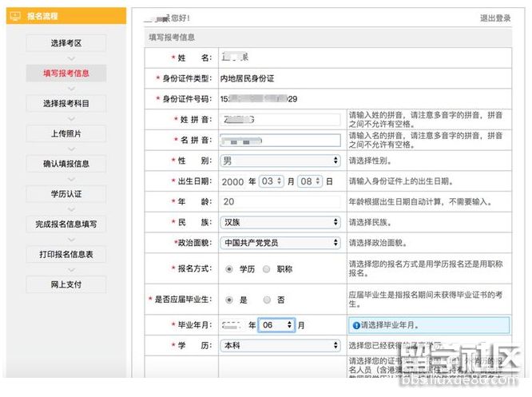This screenshot has height=397, width=532.
Task: Go to the 网上支付 step
Action: tap(66, 284)
